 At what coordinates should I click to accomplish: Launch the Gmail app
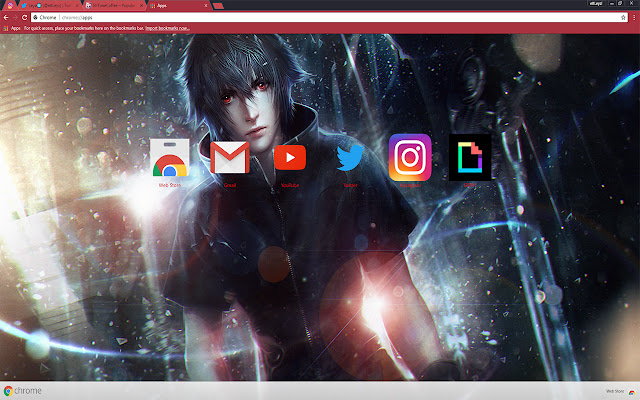[229, 157]
